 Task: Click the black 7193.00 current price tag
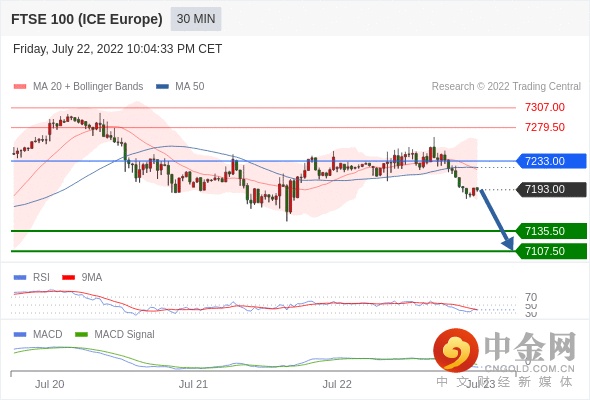[x=551, y=189]
